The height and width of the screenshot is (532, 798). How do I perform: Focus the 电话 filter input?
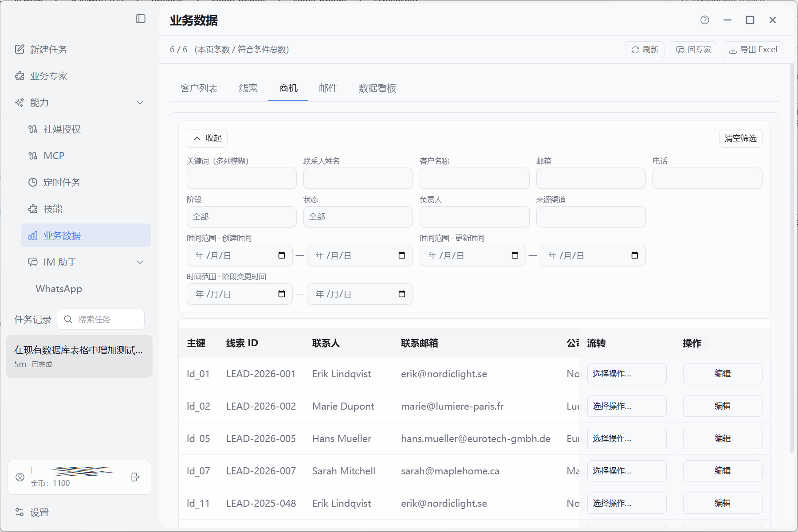(708, 178)
